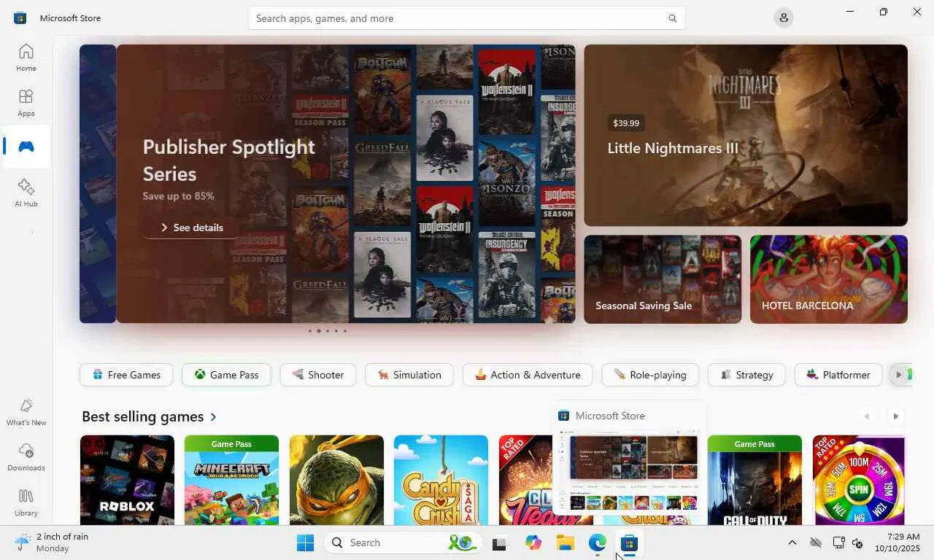
Task: Click the Publisher Spotlight Series heading
Action: pos(228,160)
